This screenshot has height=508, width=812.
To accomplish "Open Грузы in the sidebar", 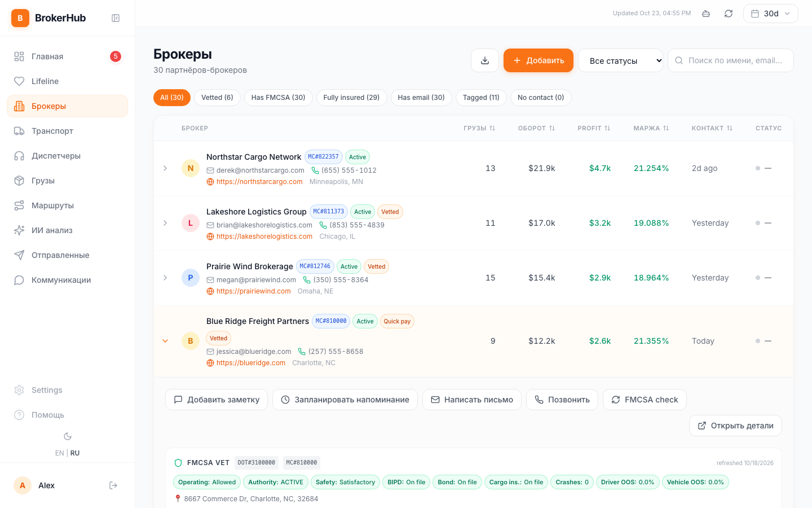I will tap(68, 181).
